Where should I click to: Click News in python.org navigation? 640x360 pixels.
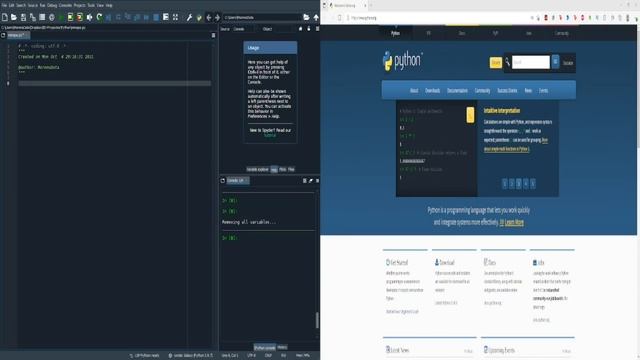pos(528,91)
